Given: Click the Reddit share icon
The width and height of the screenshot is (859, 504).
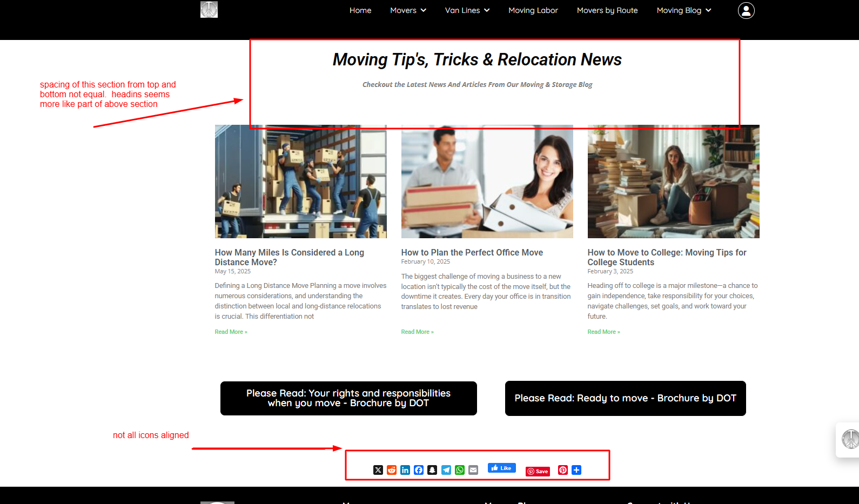Looking at the screenshot, I should [x=392, y=470].
